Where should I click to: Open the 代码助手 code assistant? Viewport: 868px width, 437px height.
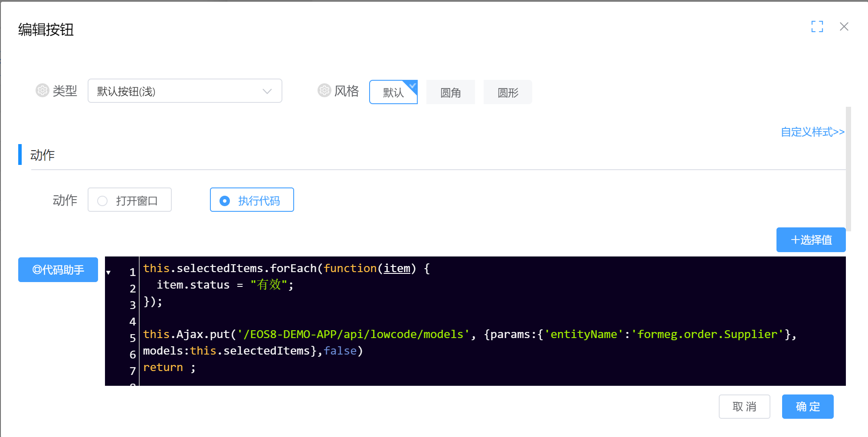(x=58, y=270)
